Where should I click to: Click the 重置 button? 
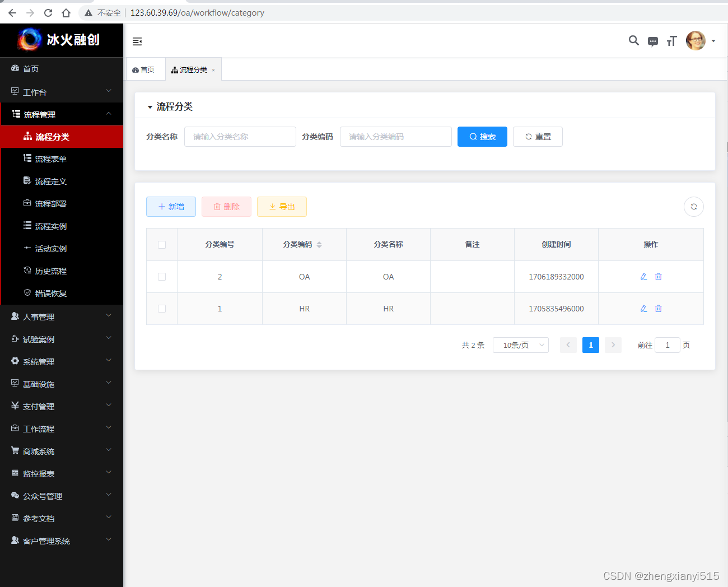tap(538, 137)
